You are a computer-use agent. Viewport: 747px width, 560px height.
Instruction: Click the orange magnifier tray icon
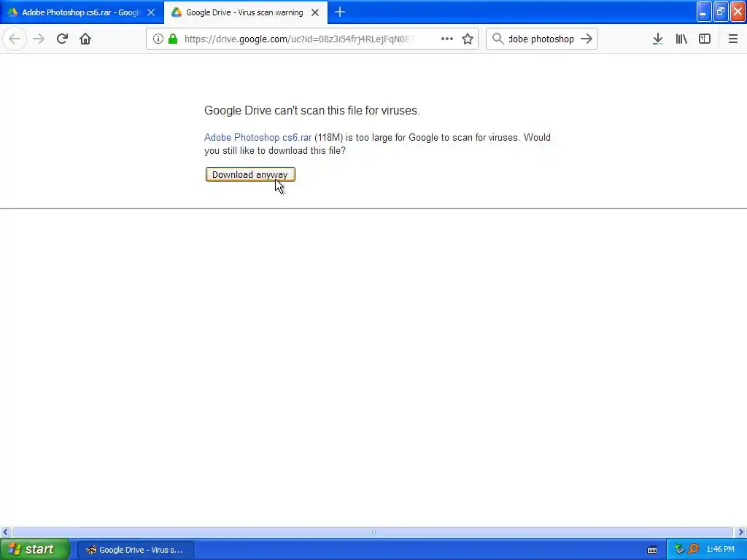tap(693, 550)
